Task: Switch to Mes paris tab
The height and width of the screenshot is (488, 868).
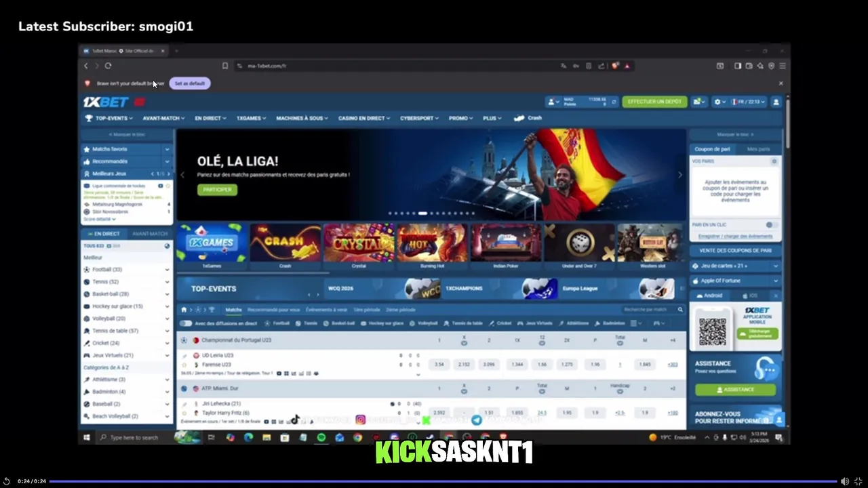Action: coord(758,149)
